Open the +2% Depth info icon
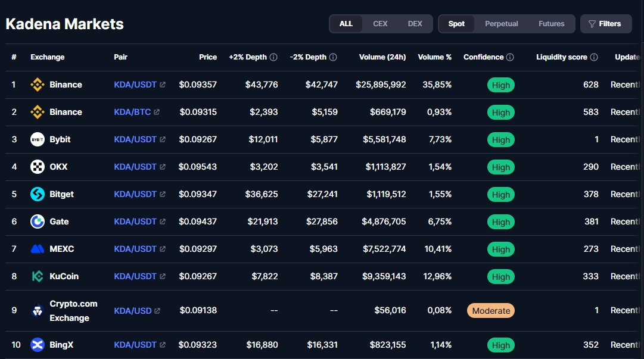Viewport: 644px width, 359px height. point(273,57)
